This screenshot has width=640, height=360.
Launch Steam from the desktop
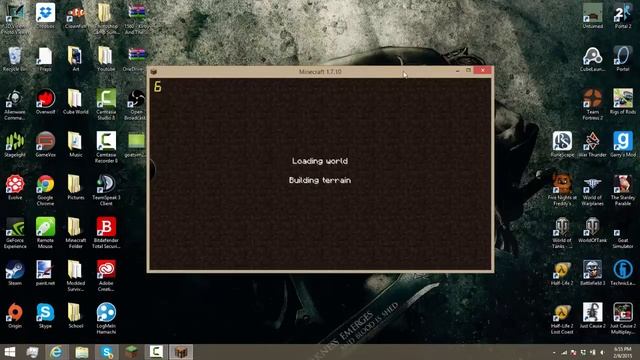(15, 273)
